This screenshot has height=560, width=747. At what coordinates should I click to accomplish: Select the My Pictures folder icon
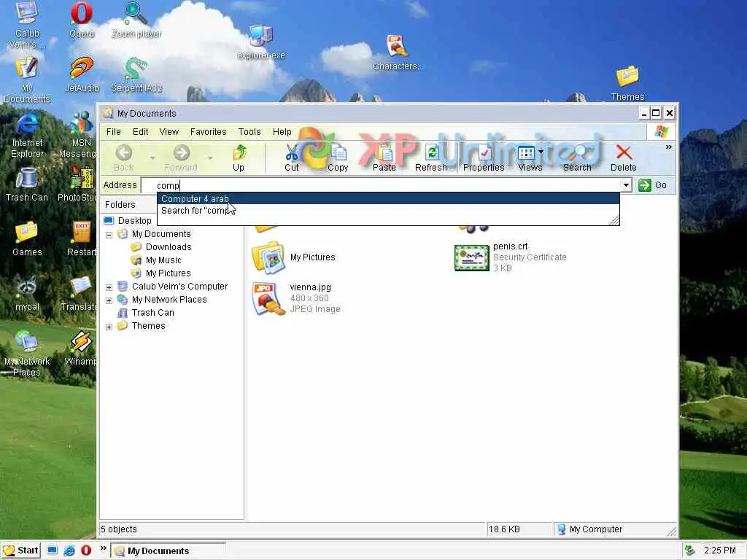(x=268, y=257)
